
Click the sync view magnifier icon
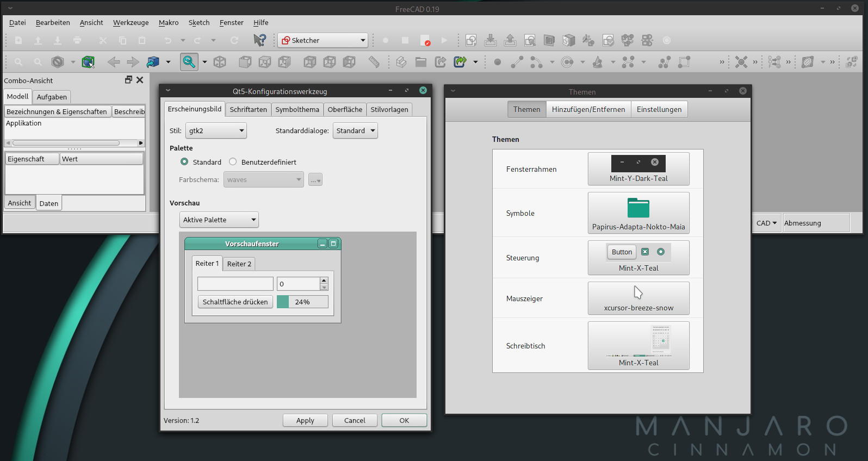(189, 62)
